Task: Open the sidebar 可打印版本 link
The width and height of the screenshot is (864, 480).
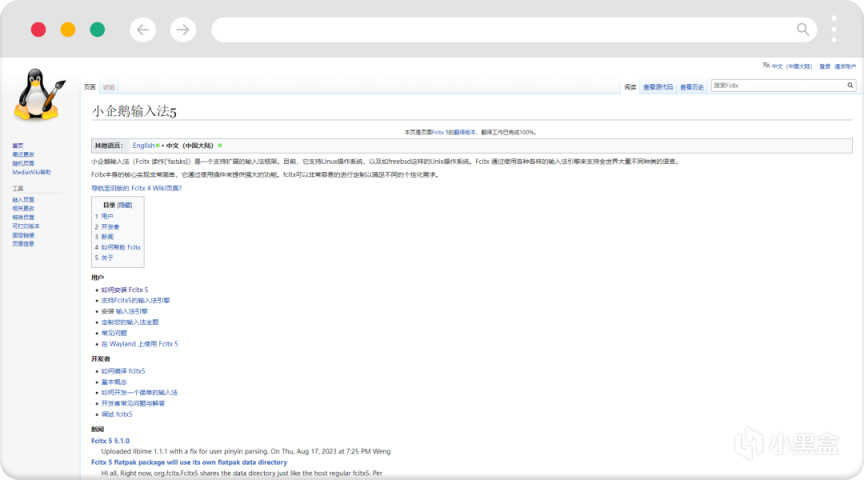Action: (x=26, y=226)
